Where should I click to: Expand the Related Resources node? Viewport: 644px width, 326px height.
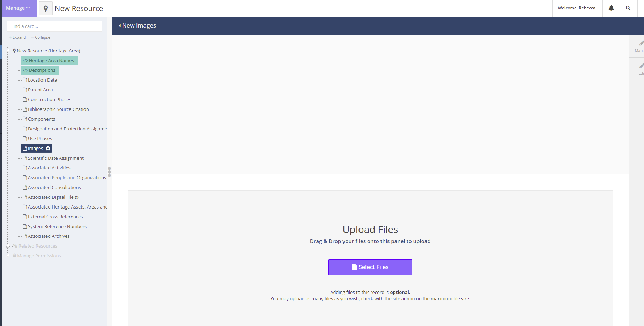[7, 246]
